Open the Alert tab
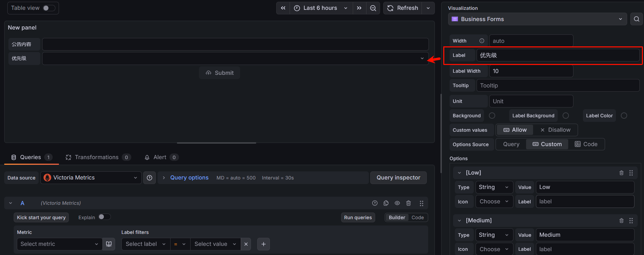This screenshot has width=644, height=255. point(160,157)
